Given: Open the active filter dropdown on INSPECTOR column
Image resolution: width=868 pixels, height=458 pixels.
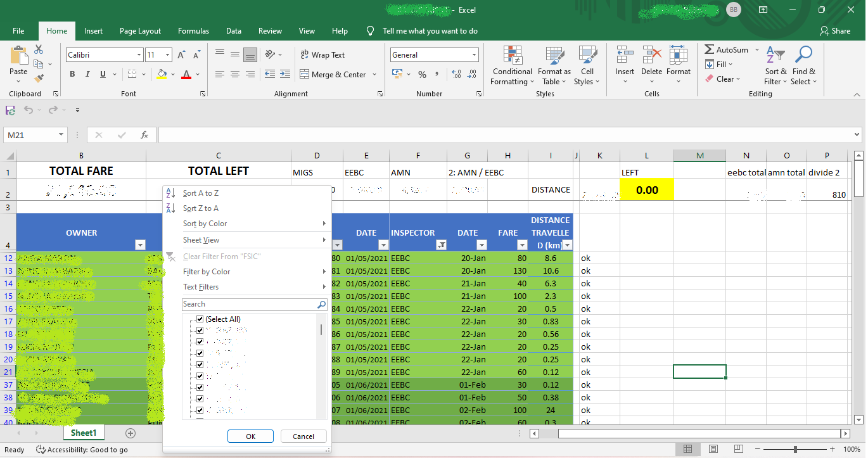Looking at the screenshot, I should [x=442, y=245].
